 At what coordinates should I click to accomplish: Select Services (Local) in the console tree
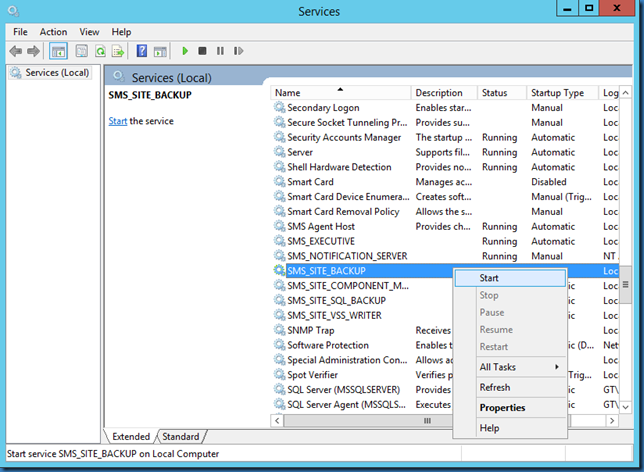[56, 72]
